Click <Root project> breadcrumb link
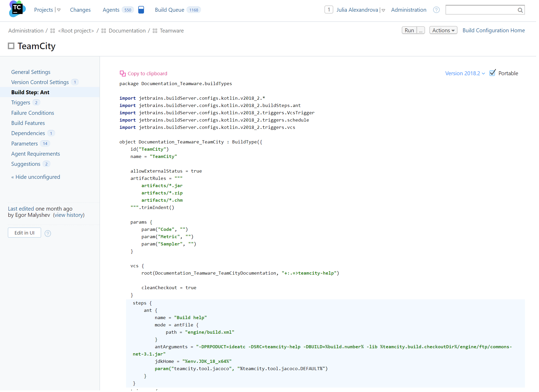539x392 pixels. click(76, 31)
